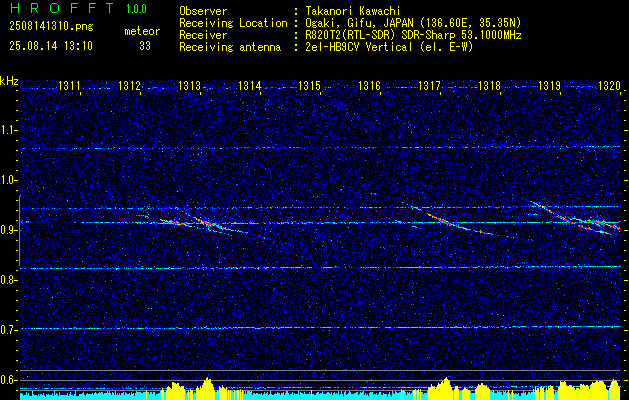Click the meteor label

coord(142,31)
